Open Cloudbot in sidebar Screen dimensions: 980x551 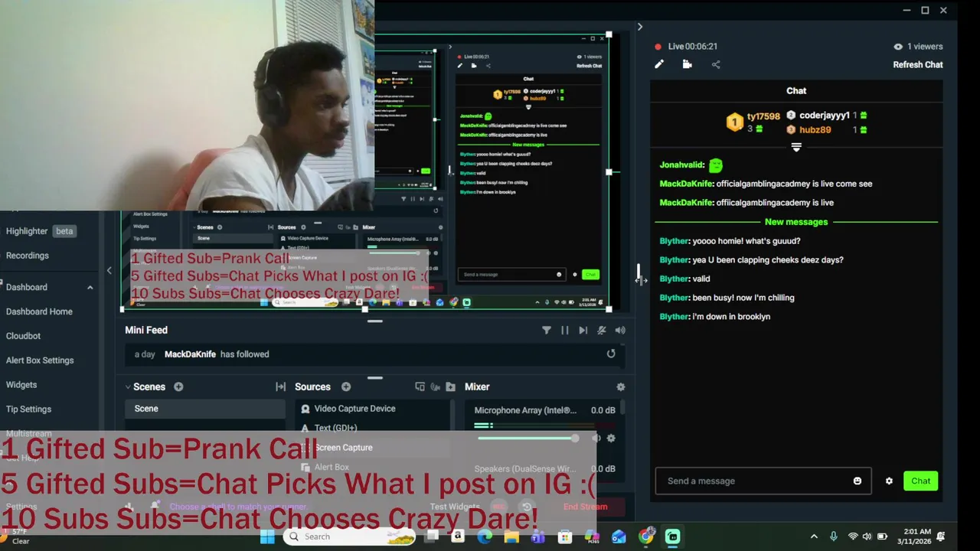[x=23, y=336]
